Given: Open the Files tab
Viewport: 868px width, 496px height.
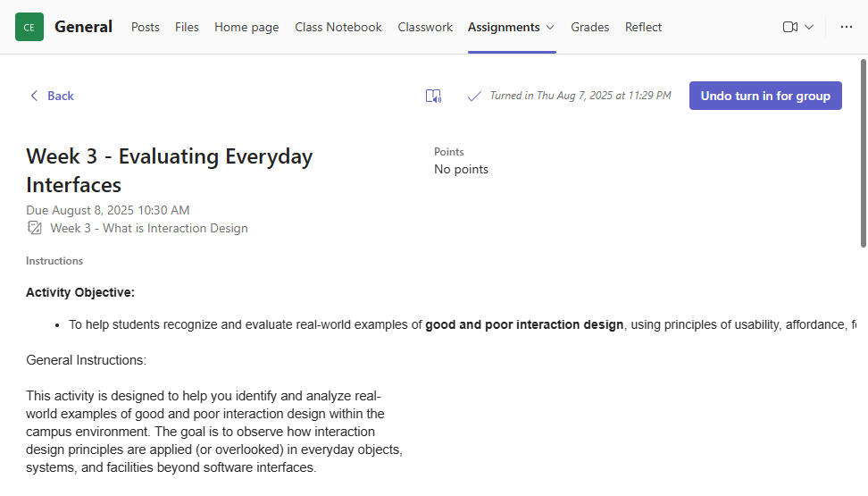Looking at the screenshot, I should (187, 27).
